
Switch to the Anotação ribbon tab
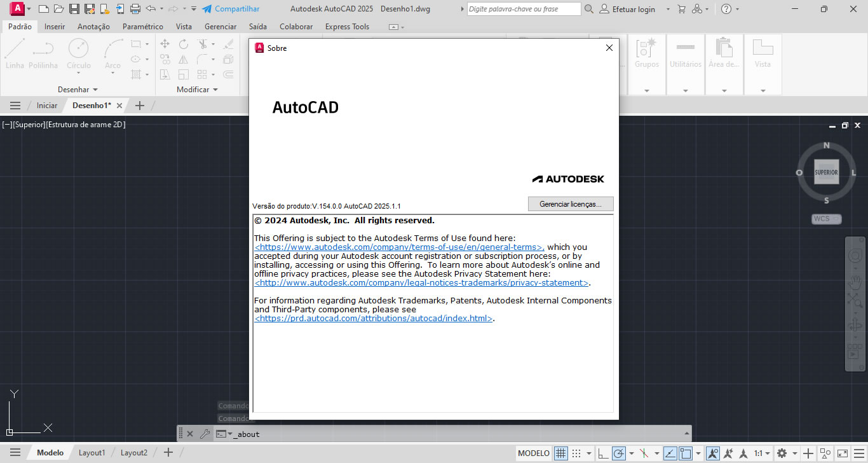pyautogui.click(x=93, y=27)
